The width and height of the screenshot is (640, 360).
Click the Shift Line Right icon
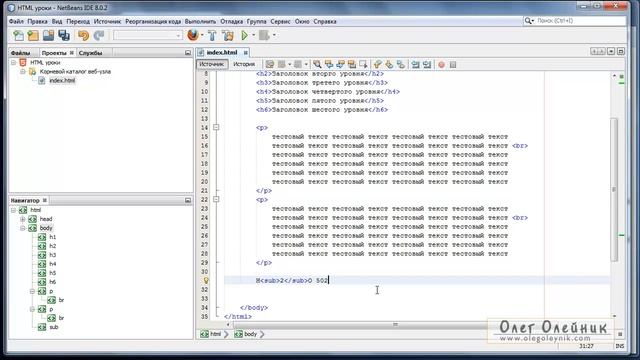[427, 64]
